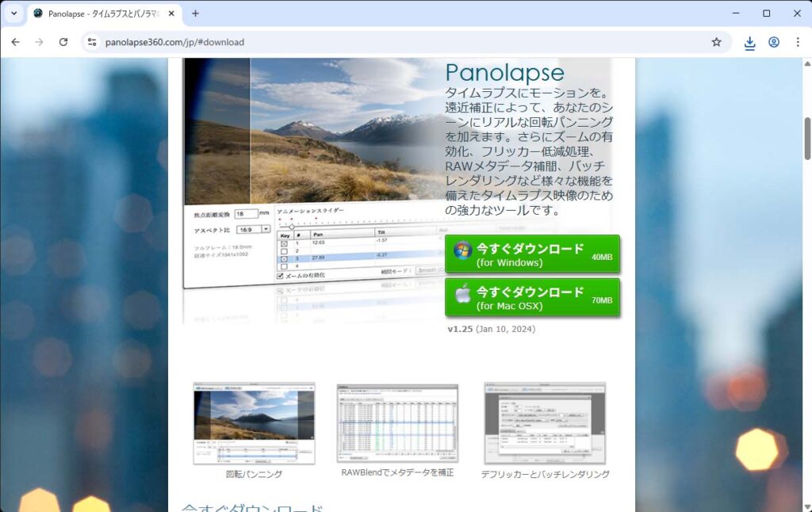Expand the tab search dropdown arrow
Image resolution: width=812 pixels, height=512 pixels.
point(13,13)
